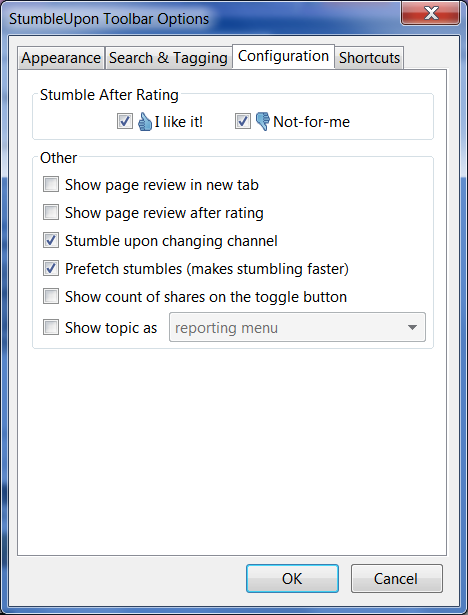Select the Configuration tab

(x=283, y=56)
